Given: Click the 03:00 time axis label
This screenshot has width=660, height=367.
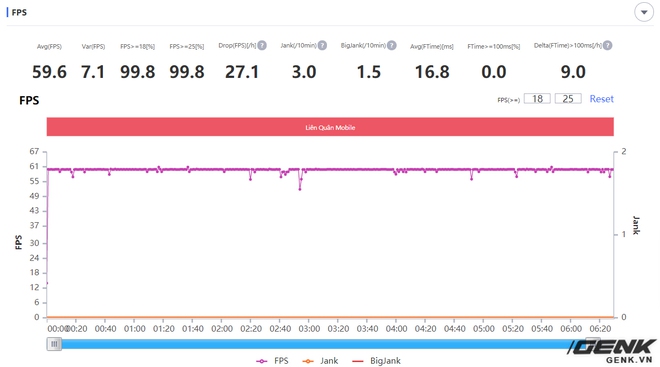Looking at the screenshot, I should click(x=309, y=329).
